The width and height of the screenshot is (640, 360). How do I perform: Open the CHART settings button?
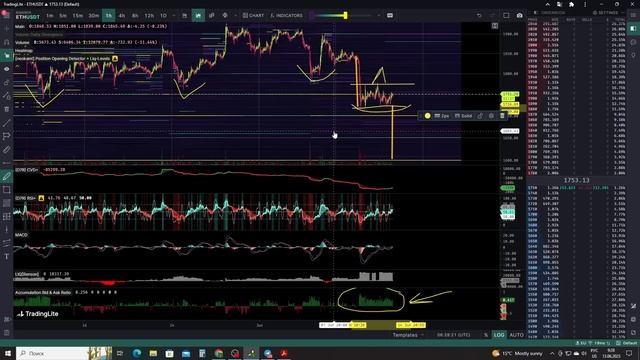coord(253,16)
